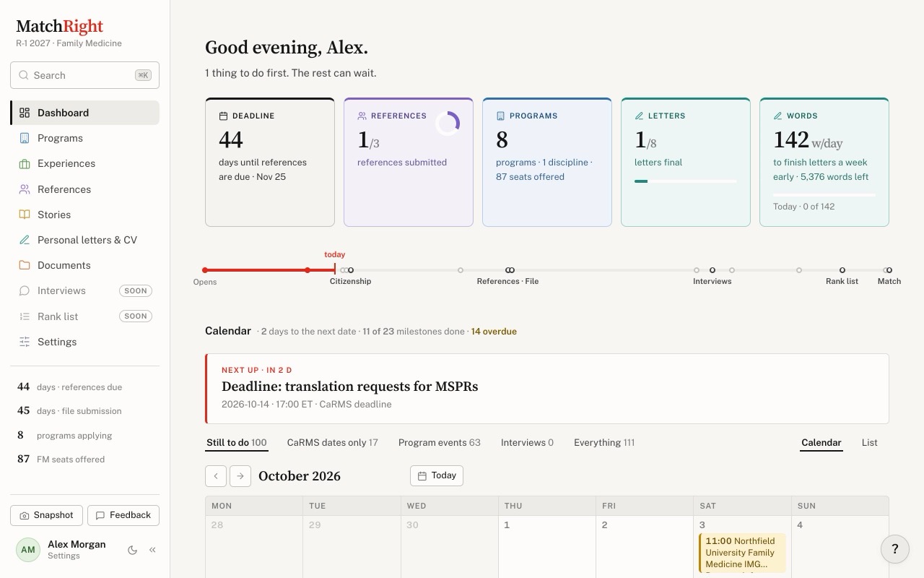This screenshot has width=924, height=578.
Task: Select the Program events tab
Action: [x=440, y=443]
